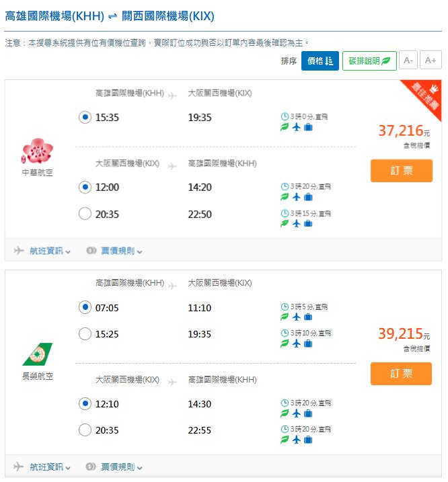The width and height of the screenshot is (448, 482).
Task: Choose the 20:35 EVA Air return flight
Action: [x=85, y=430]
